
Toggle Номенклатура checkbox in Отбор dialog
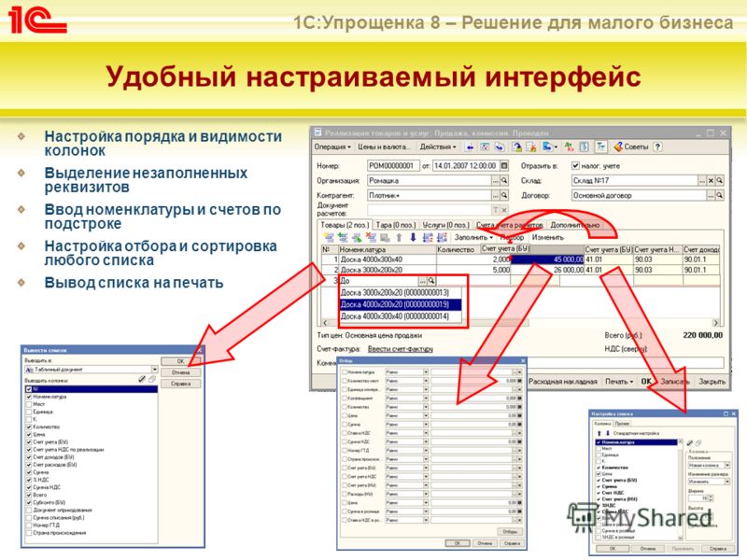pyautogui.click(x=344, y=371)
